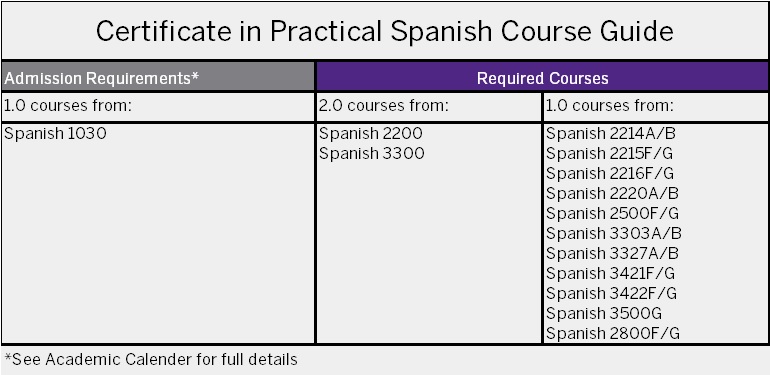Choose Spanish 2216F/G in the list
The height and width of the screenshot is (375, 770).
point(610,173)
